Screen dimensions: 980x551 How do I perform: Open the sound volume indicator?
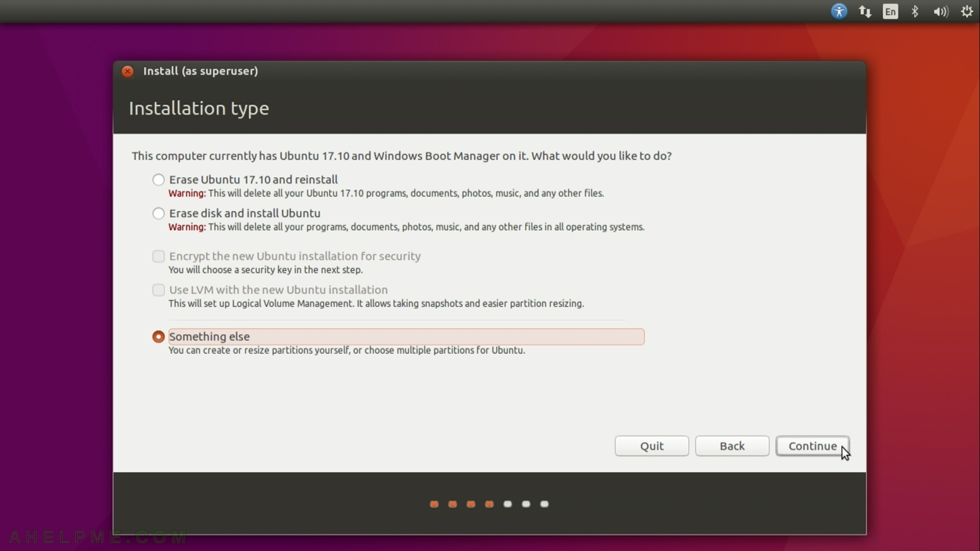(x=941, y=12)
